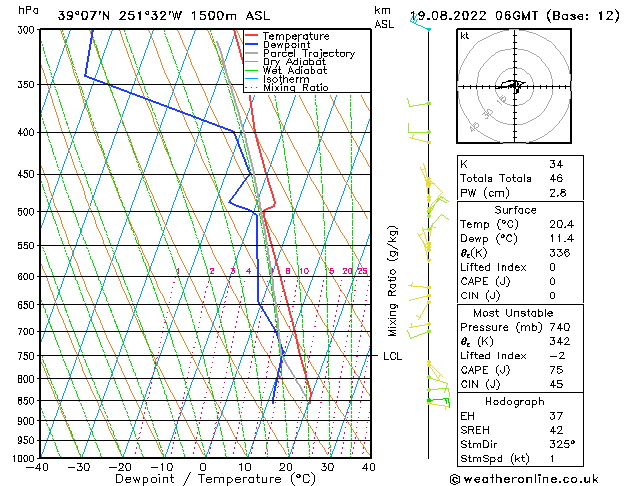Click the pink mixing ratio label "25"
The width and height of the screenshot is (629, 486).
click(362, 271)
